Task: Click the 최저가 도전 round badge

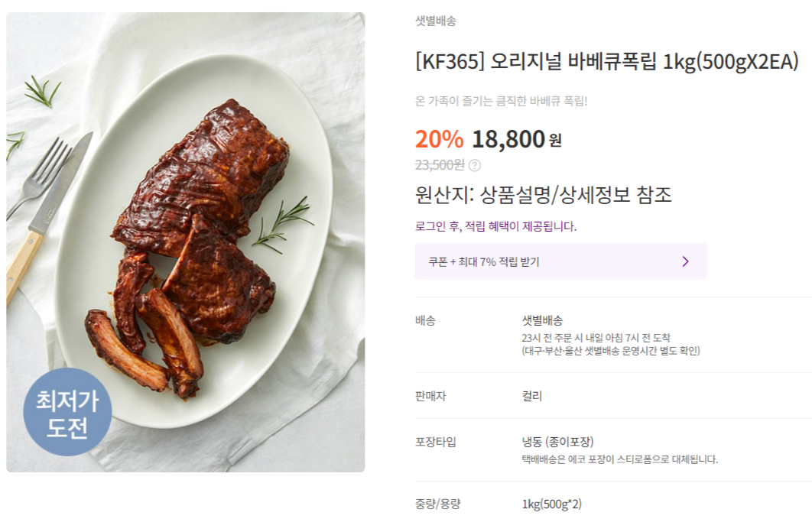Action: pyautogui.click(x=67, y=412)
